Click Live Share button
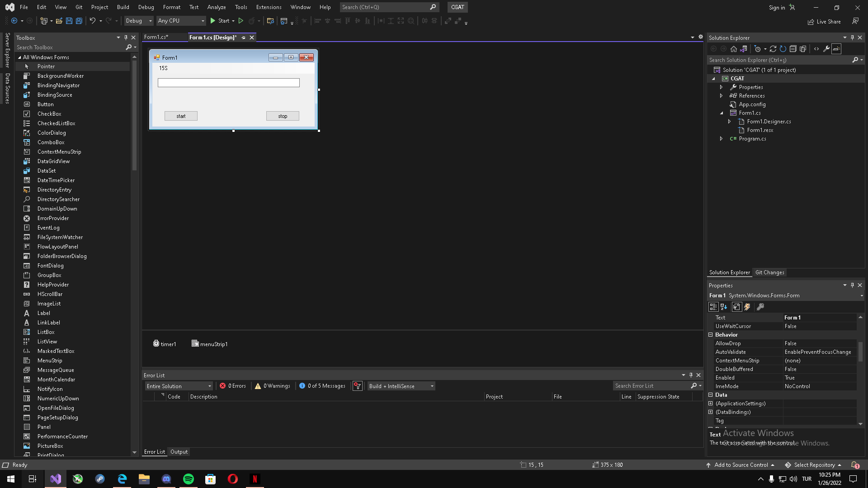 point(824,22)
